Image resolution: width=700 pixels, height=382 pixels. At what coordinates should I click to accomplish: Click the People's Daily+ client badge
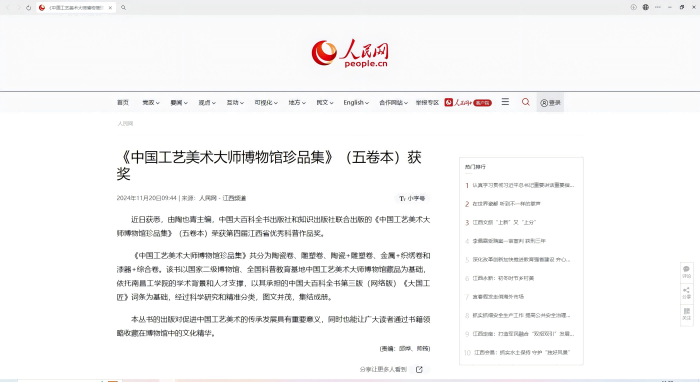pyautogui.click(x=468, y=103)
